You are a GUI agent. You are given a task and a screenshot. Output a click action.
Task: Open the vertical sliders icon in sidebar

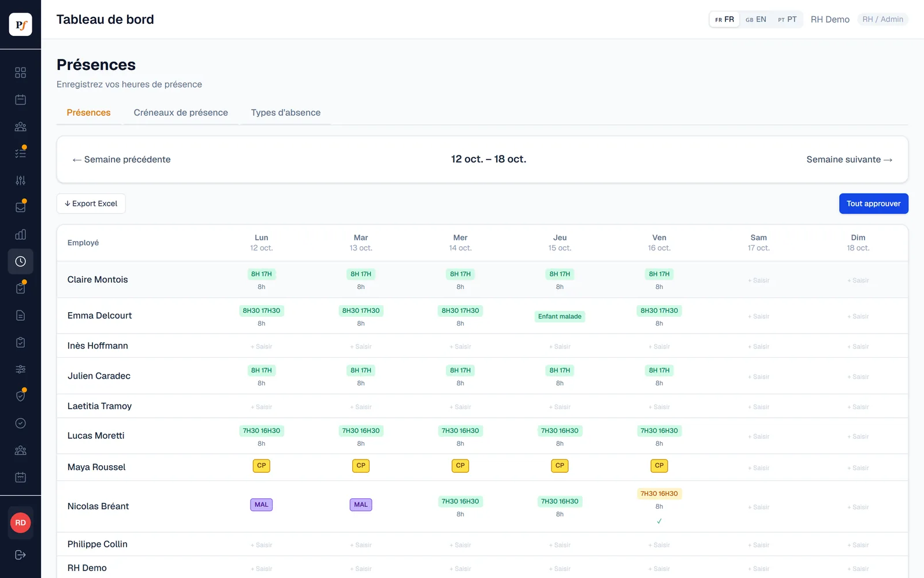tap(20, 180)
